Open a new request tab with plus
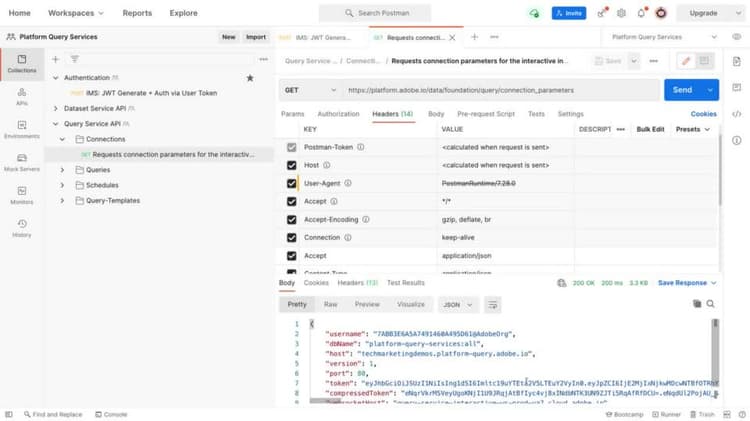The width and height of the screenshot is (750, 421). point(474,37)
